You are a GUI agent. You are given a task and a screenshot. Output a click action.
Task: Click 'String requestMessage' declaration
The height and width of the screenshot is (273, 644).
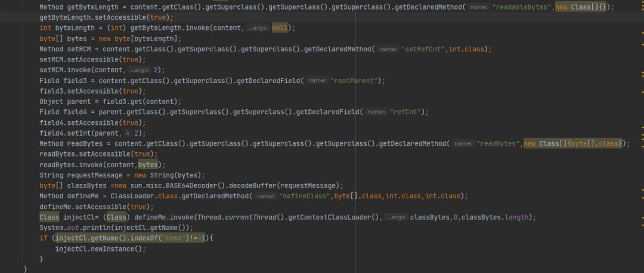coord(81,175)
